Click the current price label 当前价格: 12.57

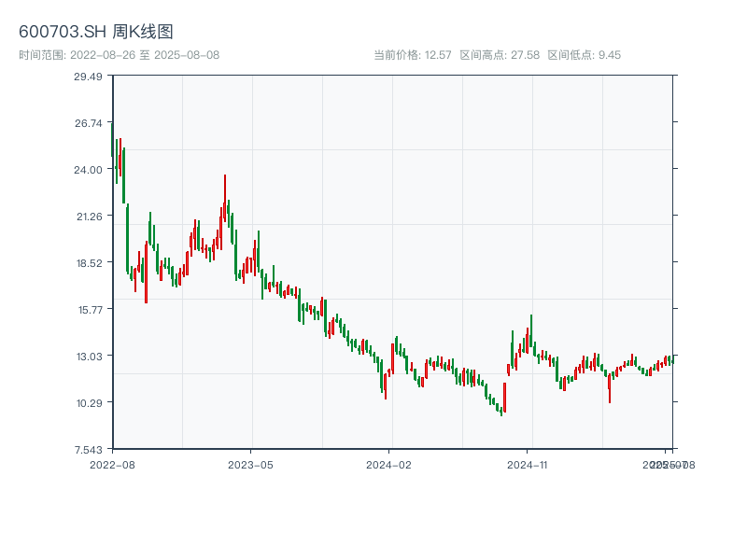click(x=413, y=55)
